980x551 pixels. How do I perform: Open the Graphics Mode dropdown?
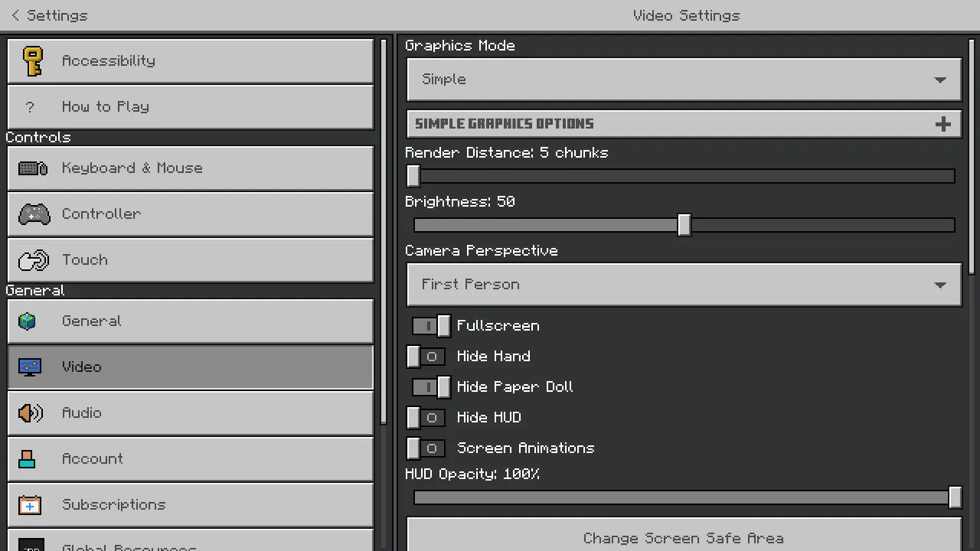tap(684, 80)
